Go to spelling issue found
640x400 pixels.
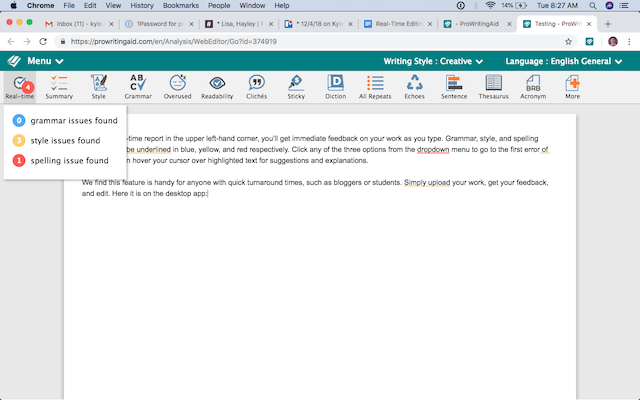tap(61, 160)
